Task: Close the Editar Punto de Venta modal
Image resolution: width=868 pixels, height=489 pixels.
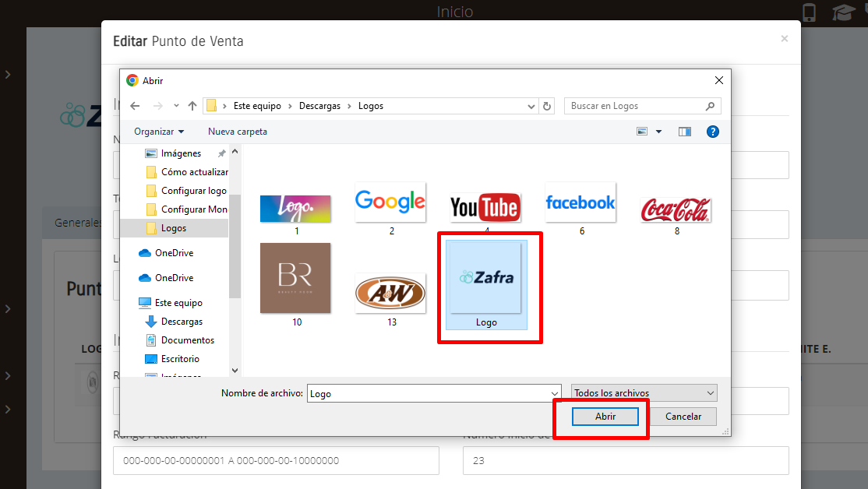Action: (784, 39)
